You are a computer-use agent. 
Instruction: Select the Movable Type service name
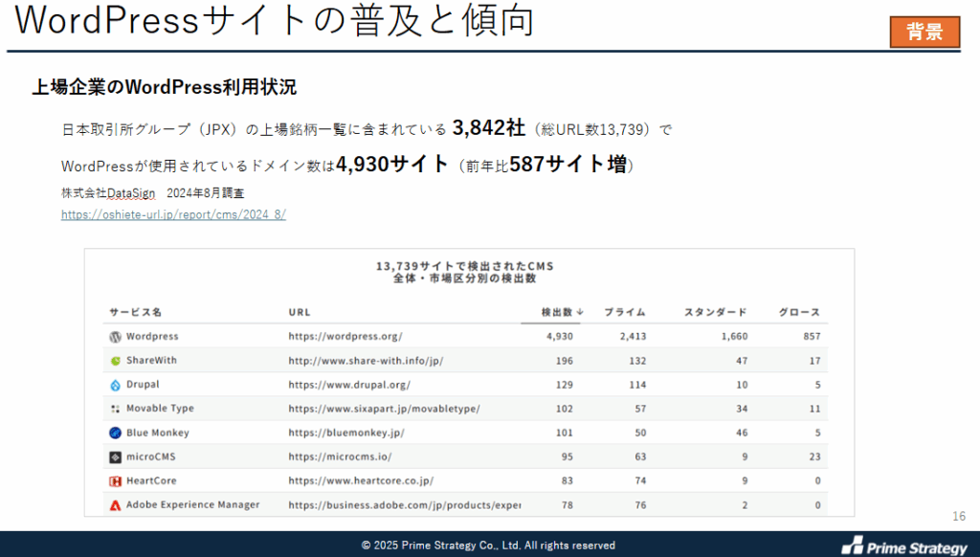tap(160, 409)
